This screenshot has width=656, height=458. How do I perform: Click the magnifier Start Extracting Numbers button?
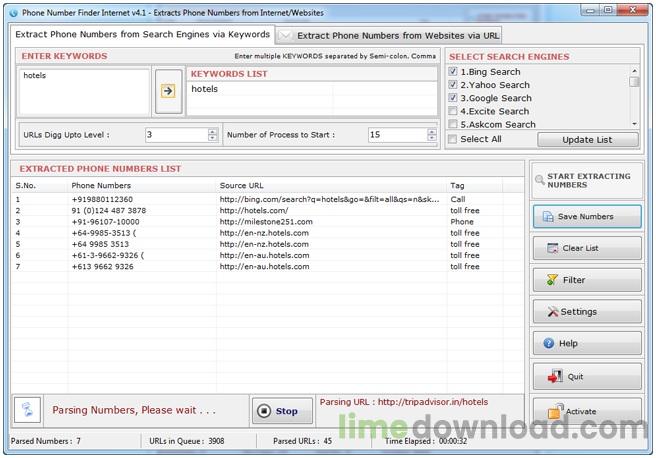[x=587, y=180]
